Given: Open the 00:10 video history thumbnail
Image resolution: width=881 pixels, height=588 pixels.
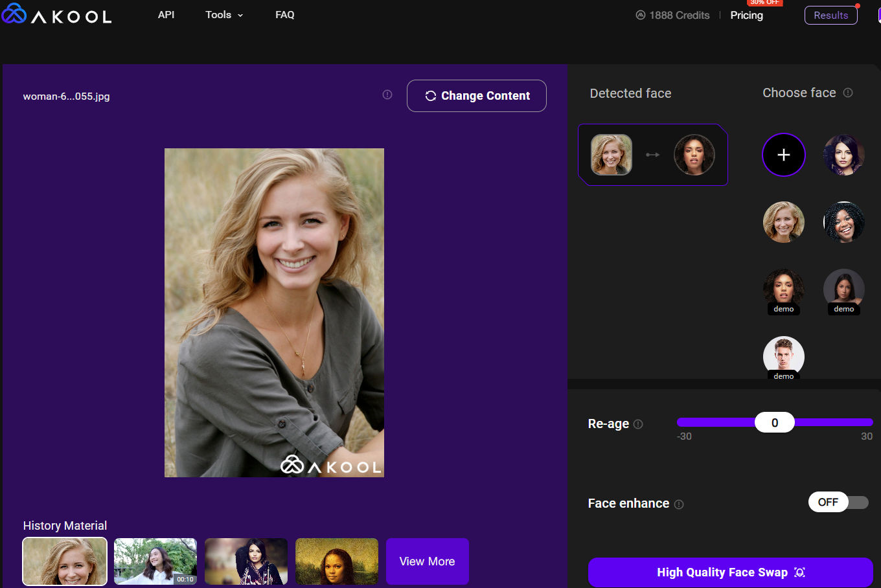Looking at the screenshot, I should click(155, 561).
